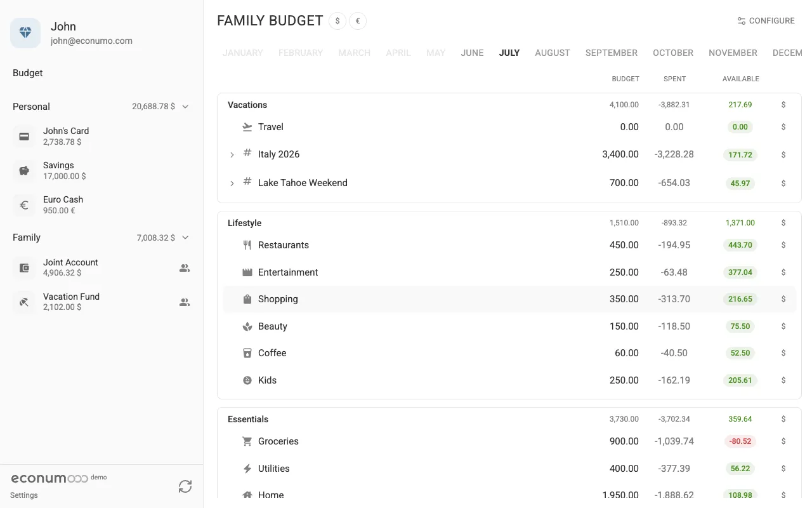
Task: Click the Lifestyle group header
Action: pos(244,223)
